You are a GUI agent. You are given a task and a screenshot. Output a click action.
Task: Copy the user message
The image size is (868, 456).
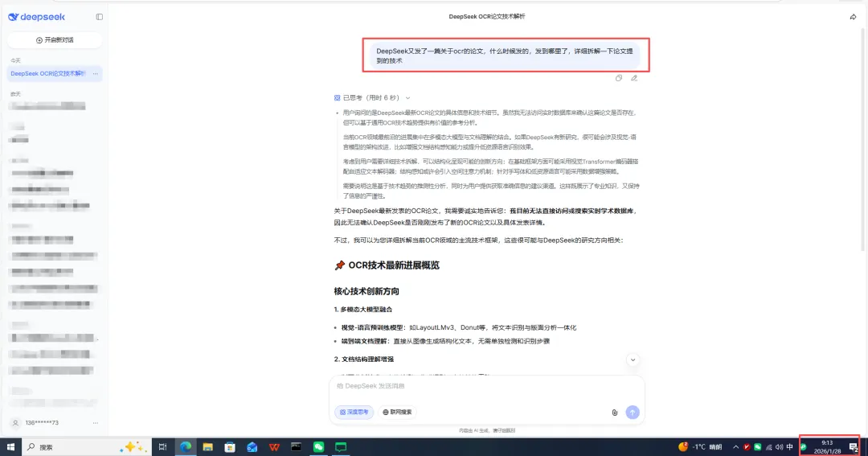[619, 78]
